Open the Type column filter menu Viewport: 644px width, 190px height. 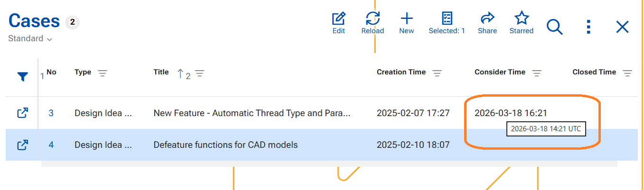pyautogui.click(x=103, y=73)
